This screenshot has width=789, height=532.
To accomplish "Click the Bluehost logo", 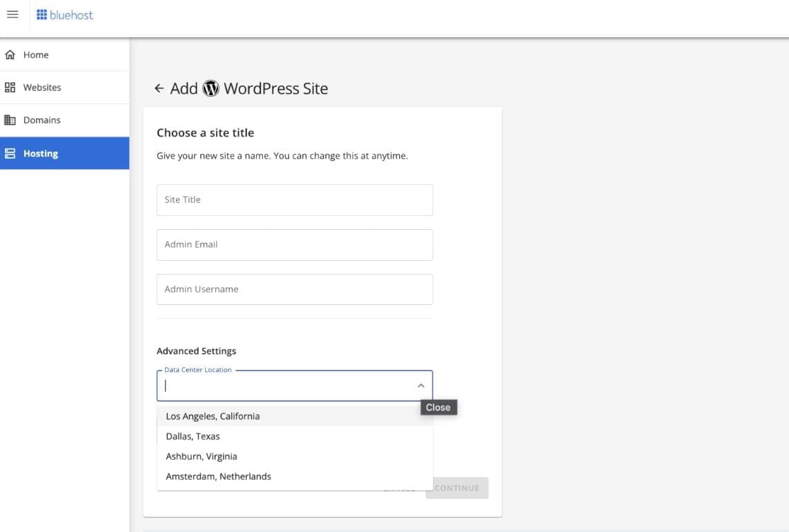I will click(64, 14).
